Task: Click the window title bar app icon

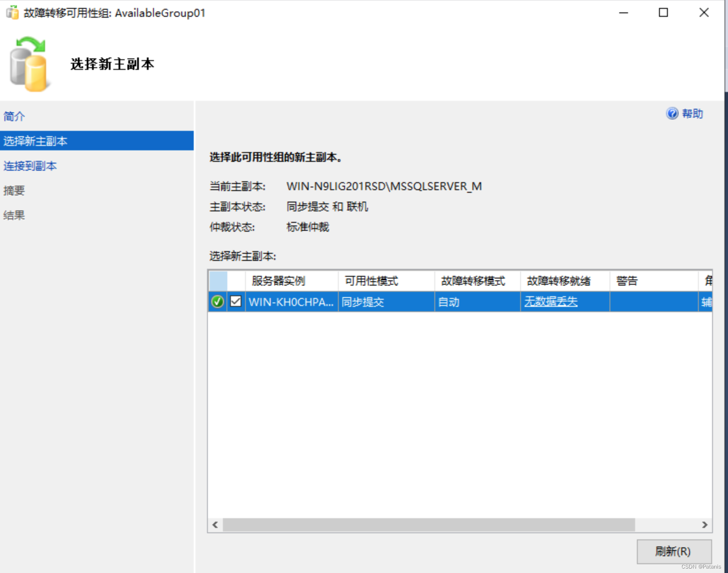Action: [x=12, y=12]
